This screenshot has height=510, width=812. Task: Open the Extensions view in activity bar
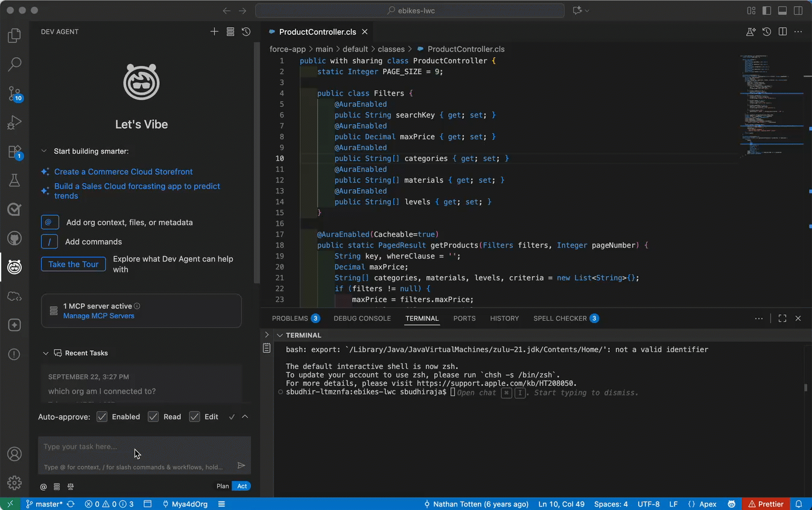(14, 151)
